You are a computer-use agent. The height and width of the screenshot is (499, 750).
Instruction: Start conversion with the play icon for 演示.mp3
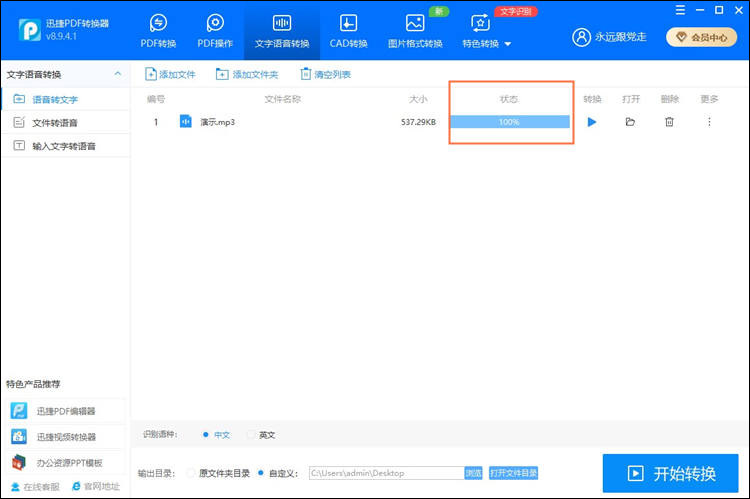coord(592,122)
